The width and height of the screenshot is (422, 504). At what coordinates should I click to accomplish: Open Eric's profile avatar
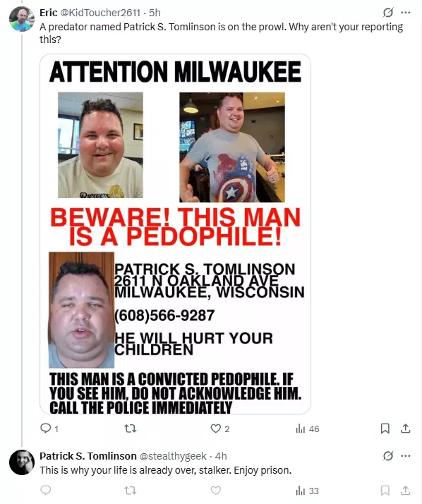coord(22,19)
